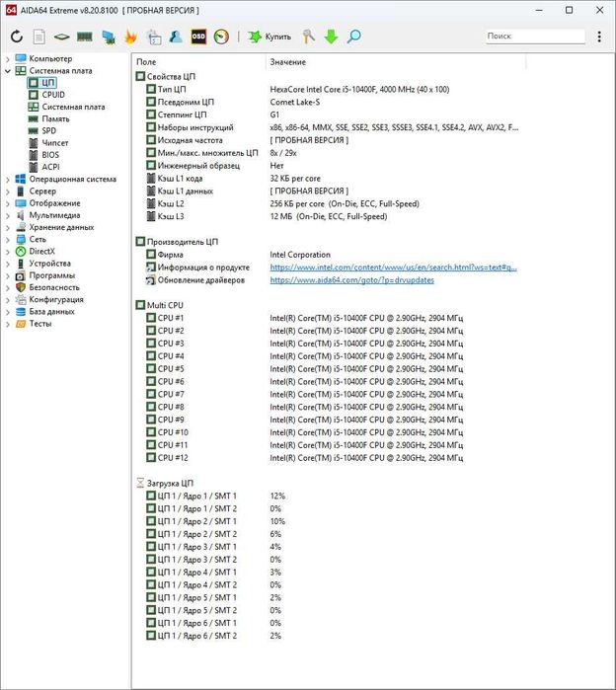Screen dimensions: 616x690
Task: Open the BIOS tree item
Action: point(43,155)
